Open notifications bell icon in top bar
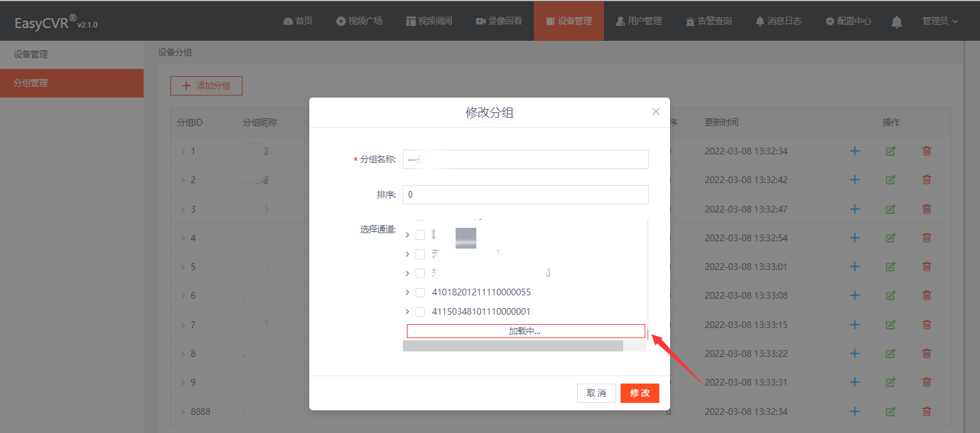Image resolution: width=980 pixels, height=433 pixels. tap(897, 21)
